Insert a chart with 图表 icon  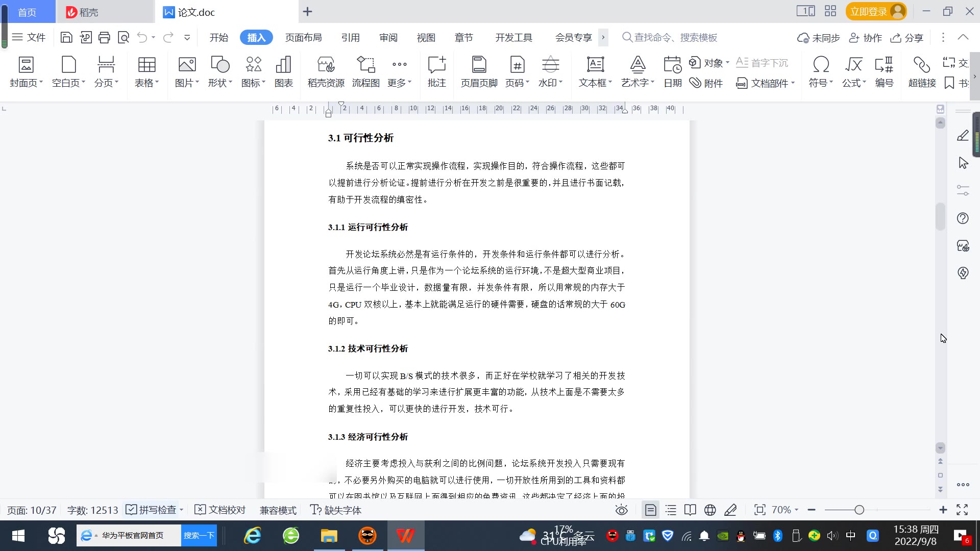point(283,71)
